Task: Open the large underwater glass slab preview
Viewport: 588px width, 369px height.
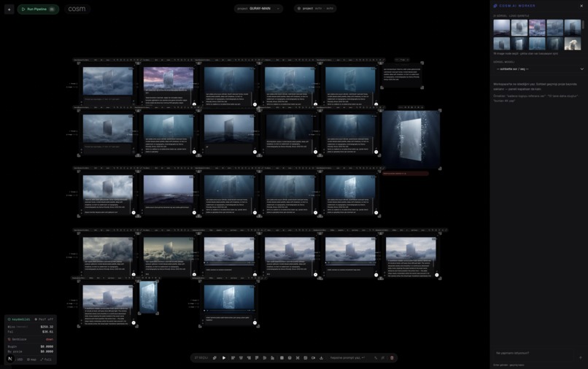Action: pos(411,139)
